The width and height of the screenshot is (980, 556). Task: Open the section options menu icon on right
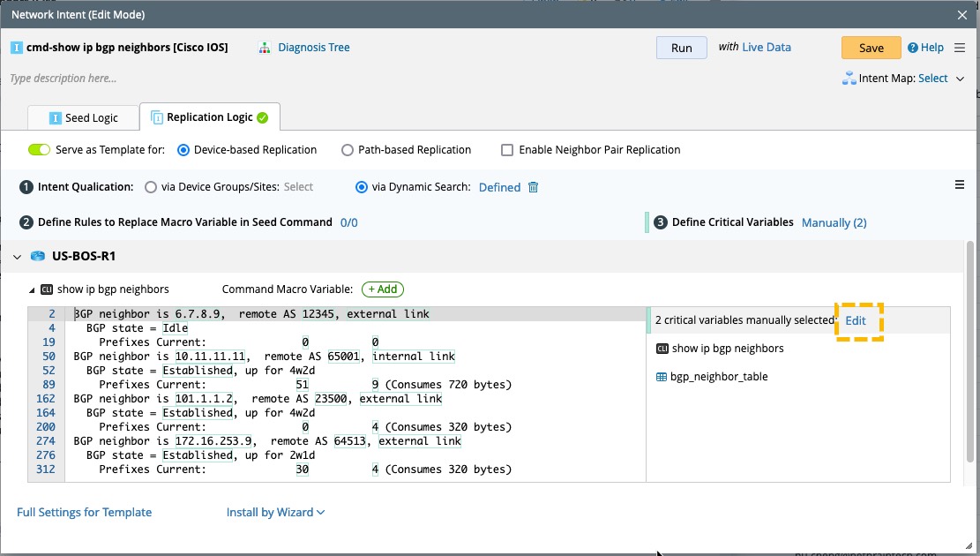[960, 184]
